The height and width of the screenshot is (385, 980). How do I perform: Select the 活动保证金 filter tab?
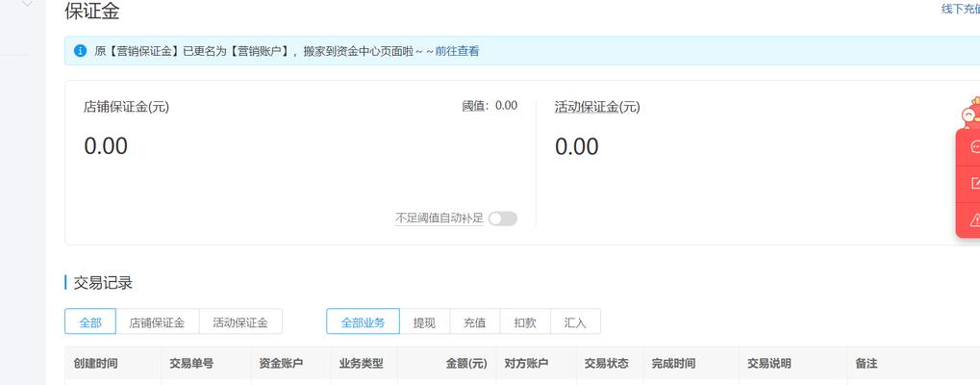(240, 322)
